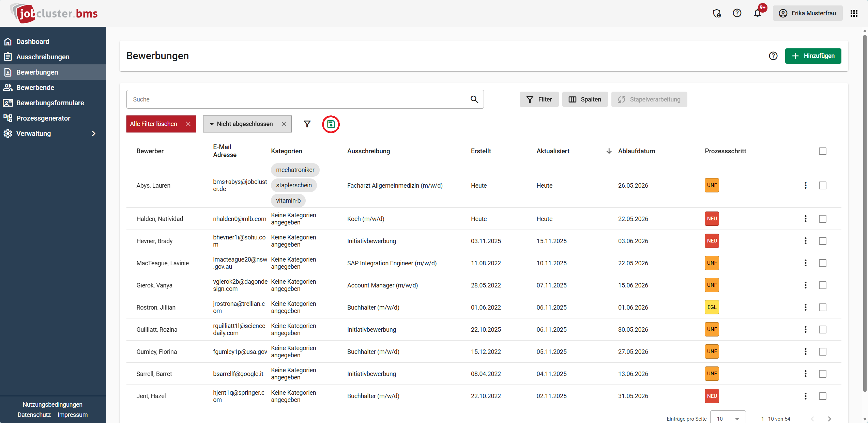
Task: Go to Ausschreibungen in sidebar
Action: [x=43, y=57]
